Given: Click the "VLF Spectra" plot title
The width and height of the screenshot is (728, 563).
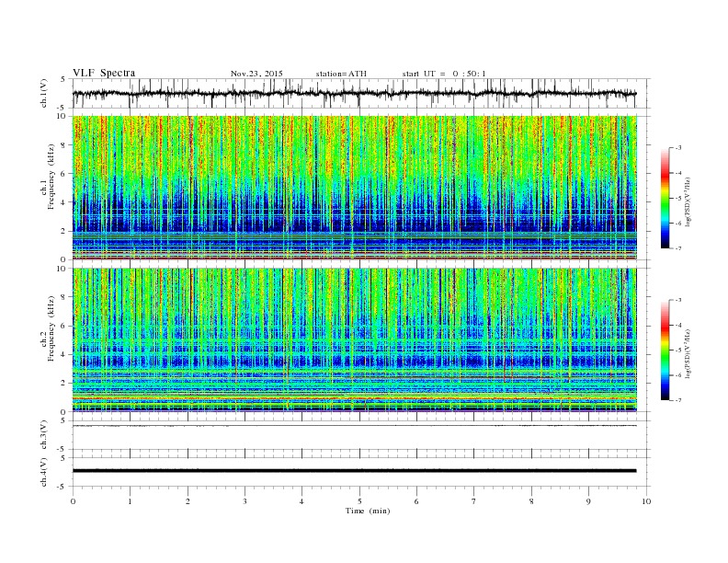Looking at the screenshot, I should pos(104,73).
